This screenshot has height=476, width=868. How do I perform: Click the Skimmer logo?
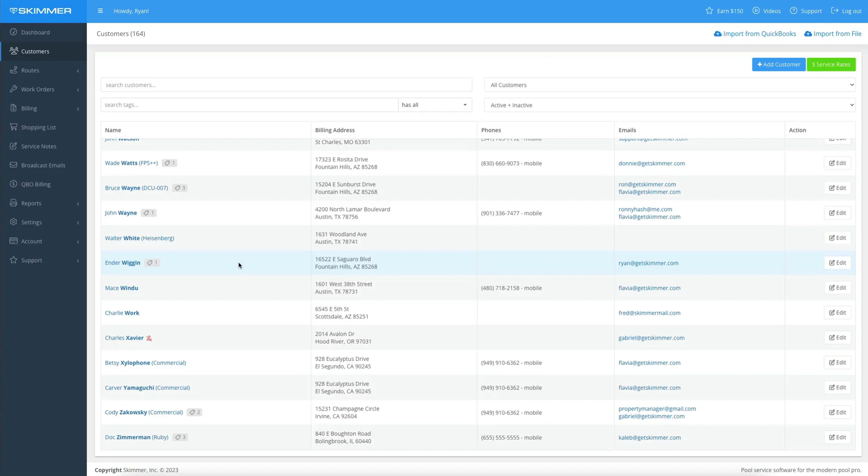point(40,11)
